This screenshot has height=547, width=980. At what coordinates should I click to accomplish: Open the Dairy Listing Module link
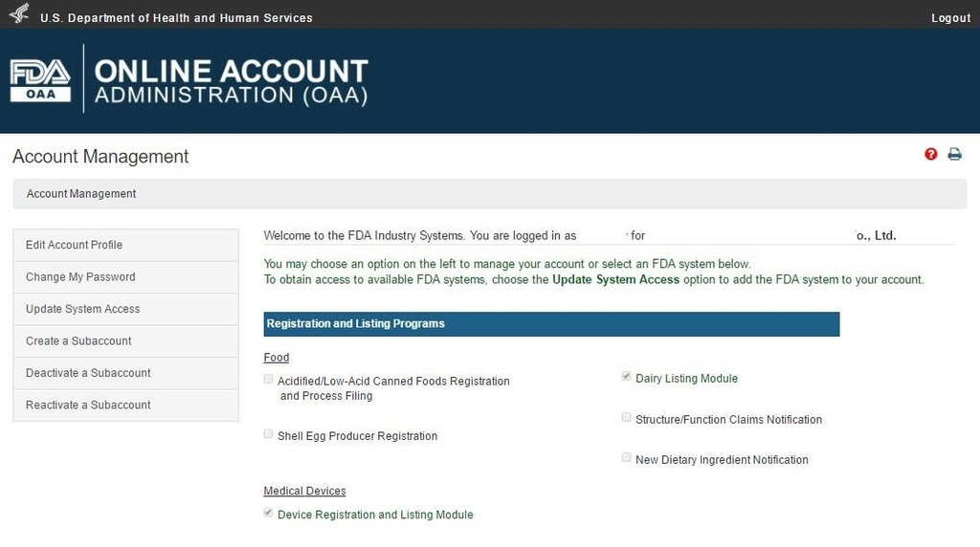(x=686, y=379)
